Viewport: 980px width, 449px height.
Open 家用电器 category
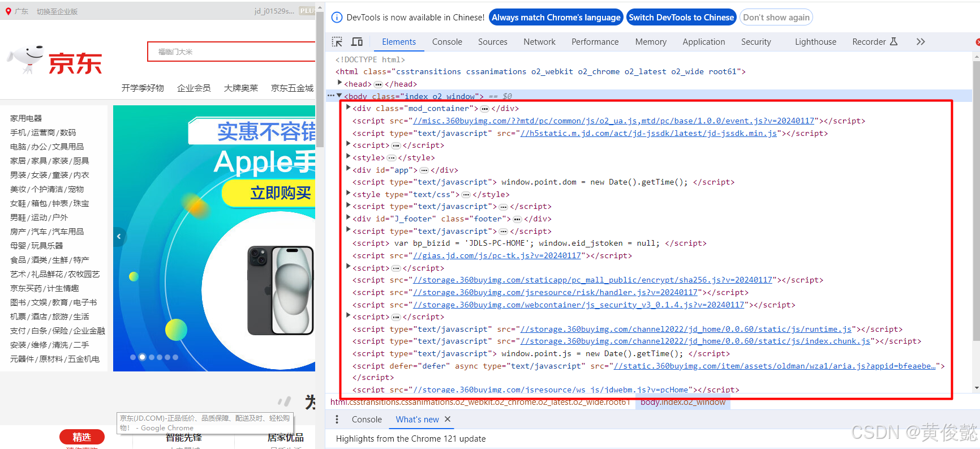pos(26,118)
